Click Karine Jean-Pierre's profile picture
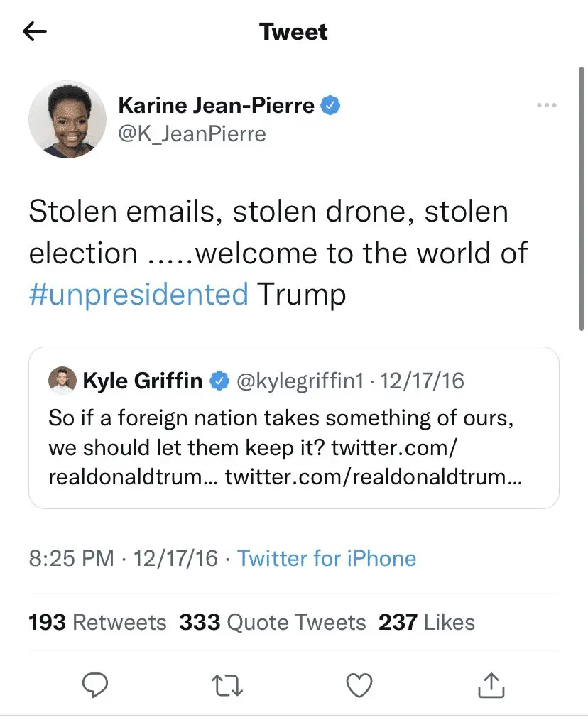This screenshot has width=588, height=725. point(62,119)
